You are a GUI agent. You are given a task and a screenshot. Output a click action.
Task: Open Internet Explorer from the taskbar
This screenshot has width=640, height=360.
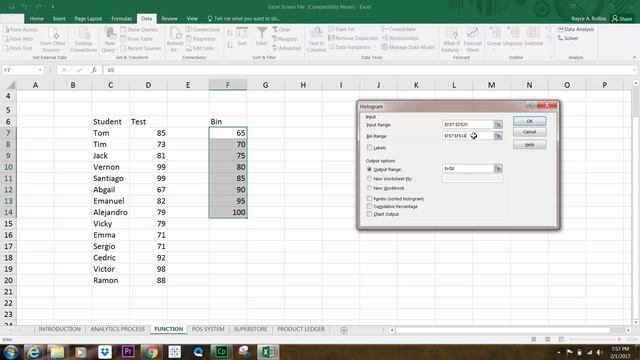34,352
